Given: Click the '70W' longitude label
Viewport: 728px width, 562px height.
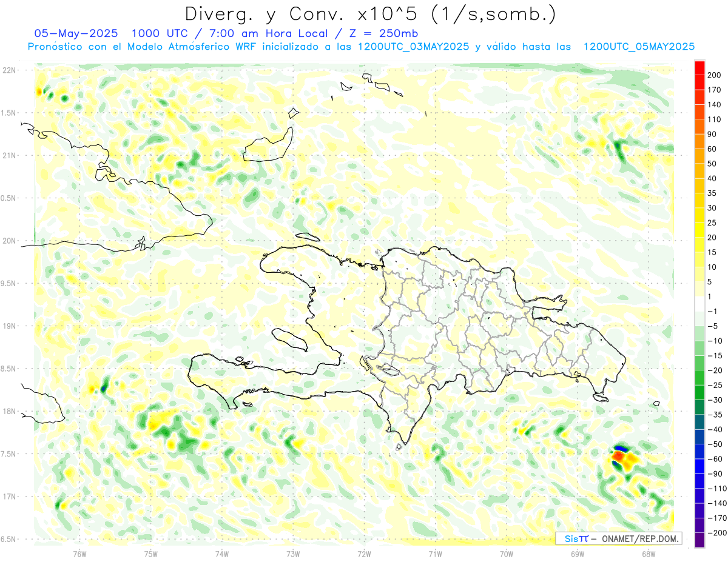Looking at the screenshot, I should (507, 553).
